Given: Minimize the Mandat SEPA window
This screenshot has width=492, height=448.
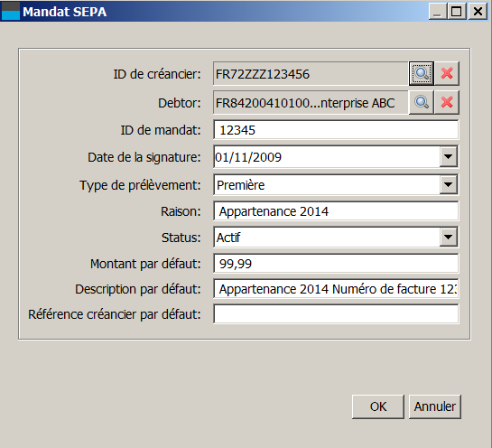Looking at the screenshot, I should (x=437, y=12).
